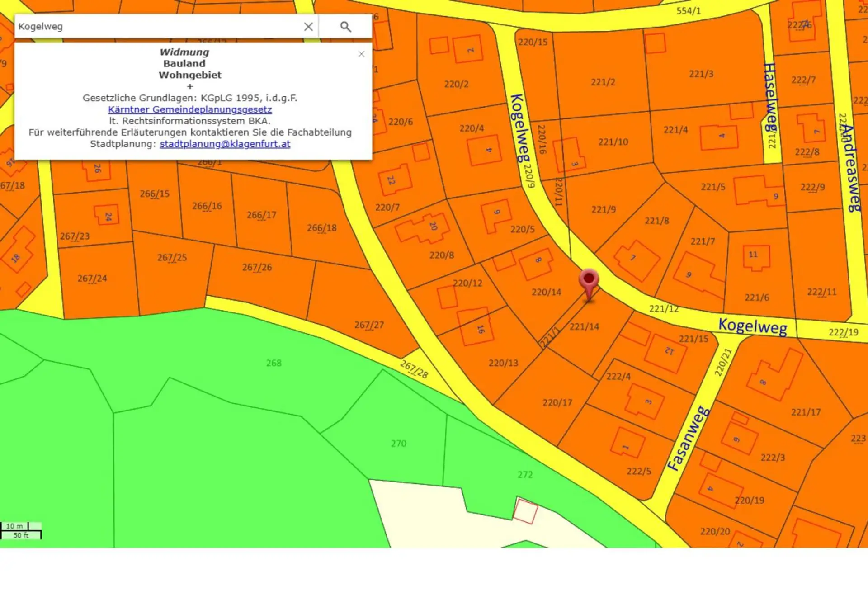The width and height of the screenshot is (868, 614).
Task: Click the stadtplanung@klagenfurt.at email link
Action: (x=225, y=144)
